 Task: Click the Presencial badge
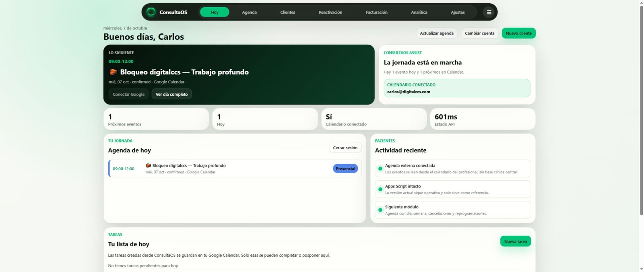(345, 169)
